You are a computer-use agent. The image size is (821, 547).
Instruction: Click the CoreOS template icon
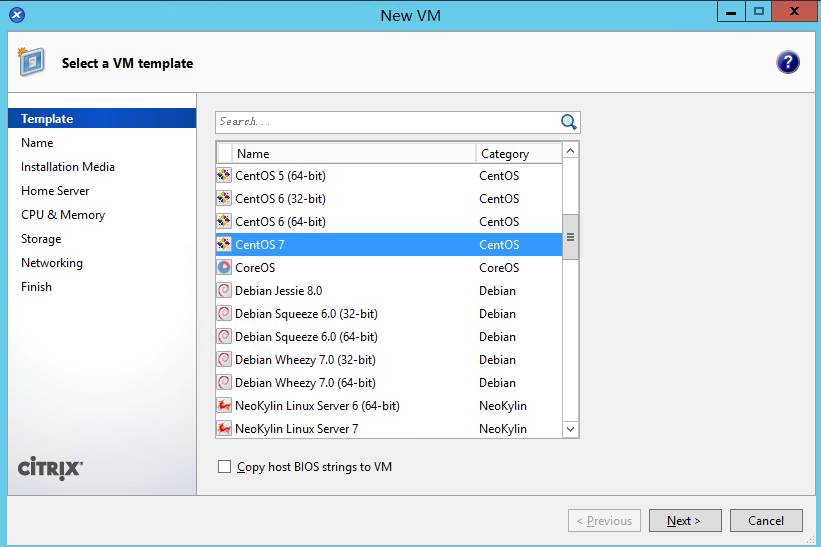pyautogui.click(x=224, y=267)
